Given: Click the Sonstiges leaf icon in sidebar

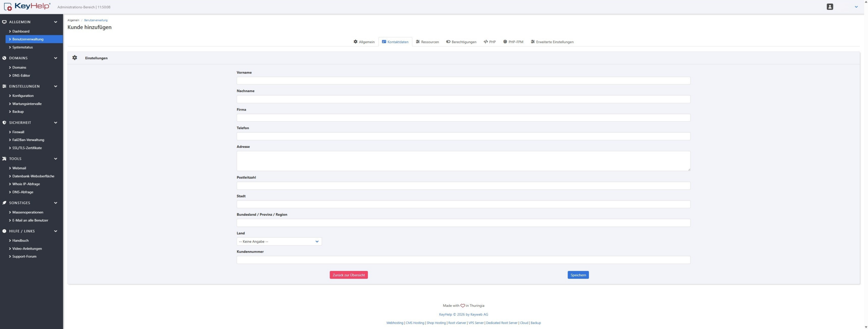Looking at the screenshot, I should point(4,203).
